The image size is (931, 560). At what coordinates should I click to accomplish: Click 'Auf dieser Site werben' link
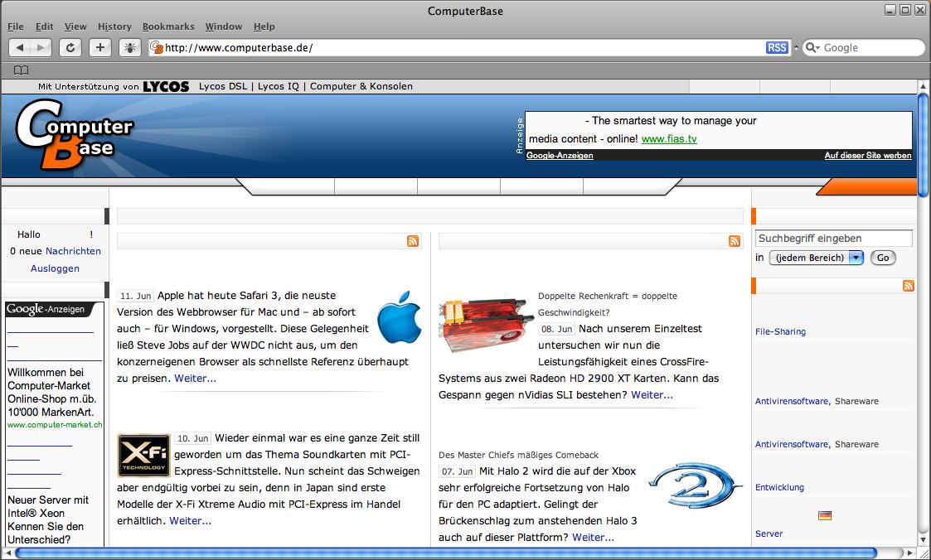point(868,156)
